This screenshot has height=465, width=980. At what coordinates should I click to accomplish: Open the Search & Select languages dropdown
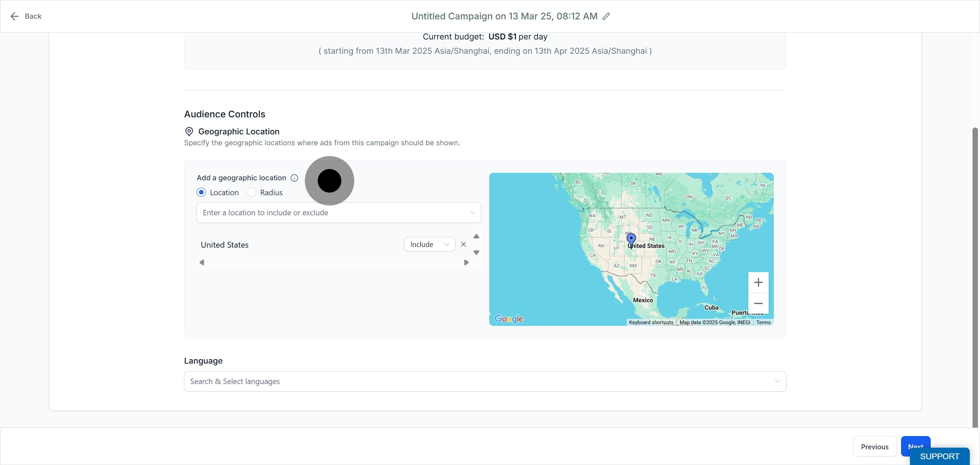pos(485,381)
